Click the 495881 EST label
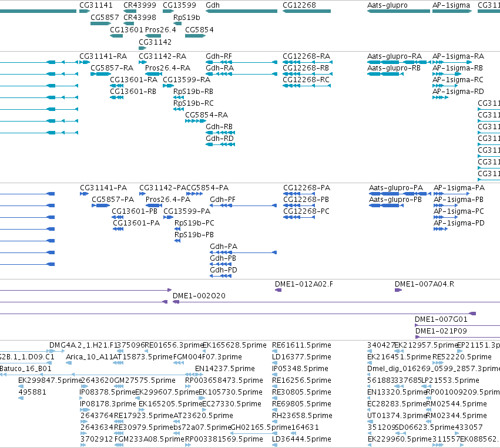 32,392
